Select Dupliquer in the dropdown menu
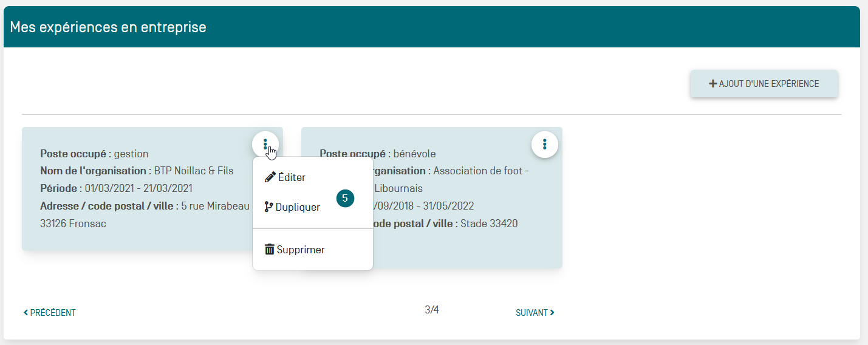The image size is (868, 345). point(298,207)
